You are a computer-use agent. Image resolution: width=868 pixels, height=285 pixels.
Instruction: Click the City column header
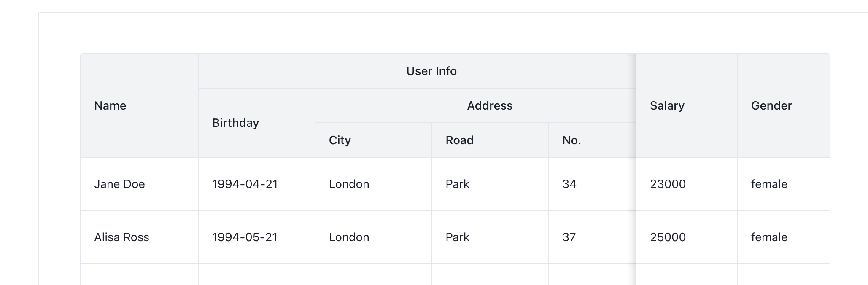[x=373, y=140]
